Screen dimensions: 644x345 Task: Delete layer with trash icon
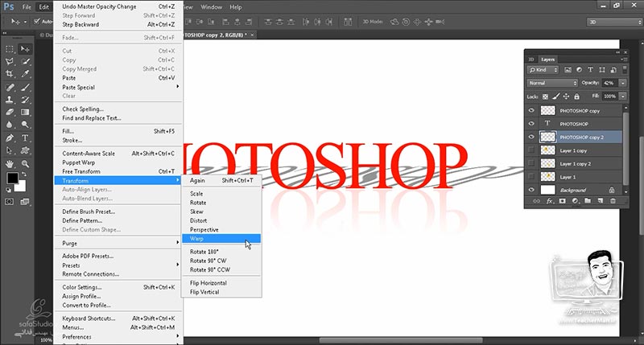tap(613, 201)
